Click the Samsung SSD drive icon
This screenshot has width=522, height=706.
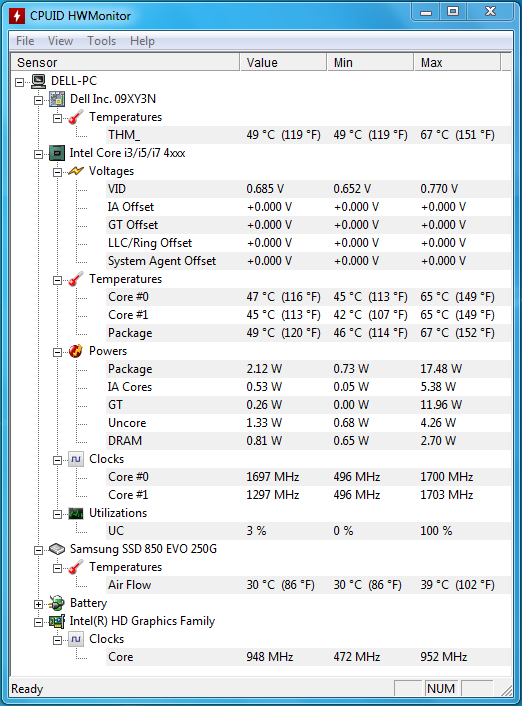tap(57, 549)
